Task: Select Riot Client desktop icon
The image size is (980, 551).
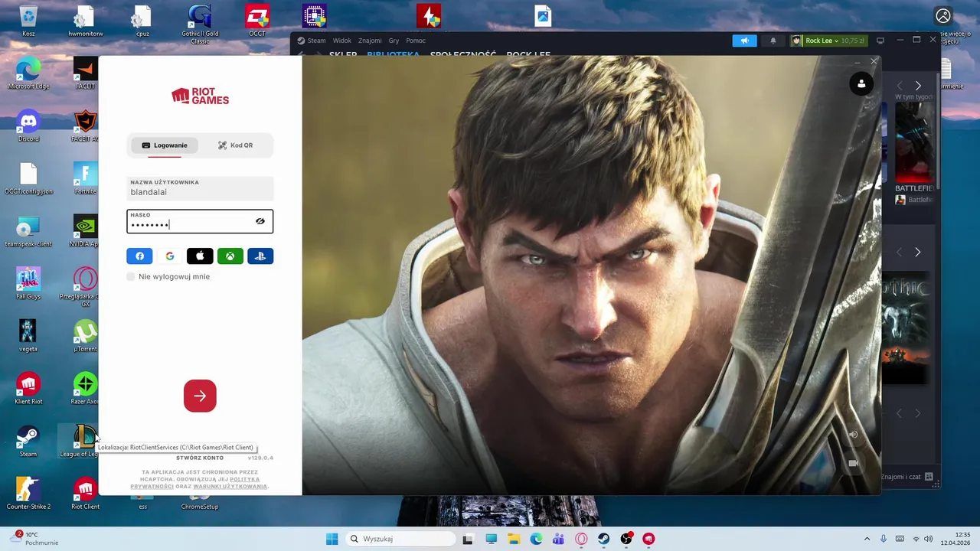Action: point(85,494)
